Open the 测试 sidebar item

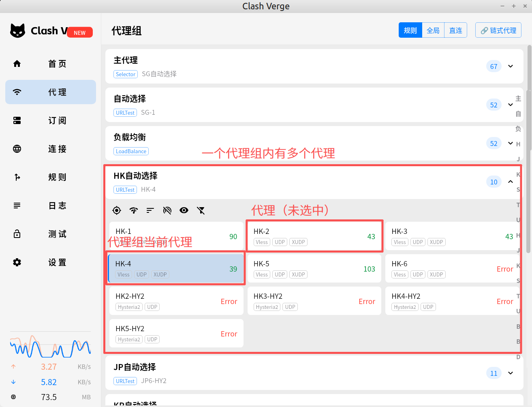click(x=51, y=234)
